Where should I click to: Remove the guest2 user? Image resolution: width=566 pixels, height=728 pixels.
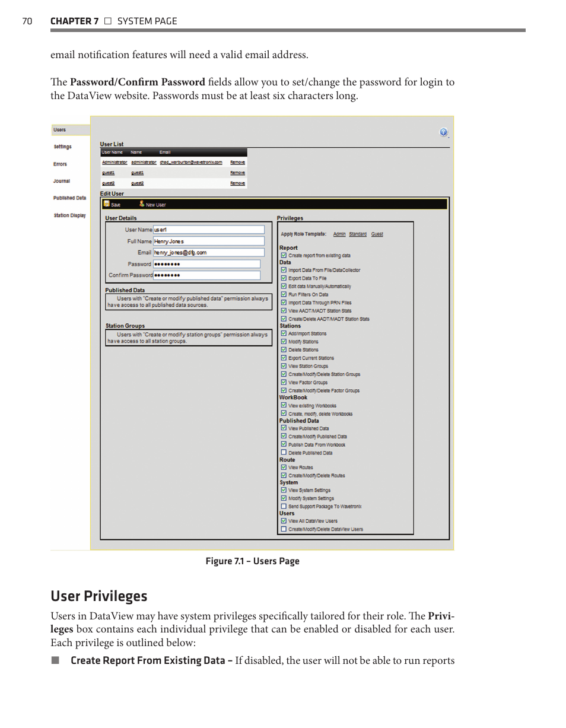pyautogui.click(x=238, y=184)
